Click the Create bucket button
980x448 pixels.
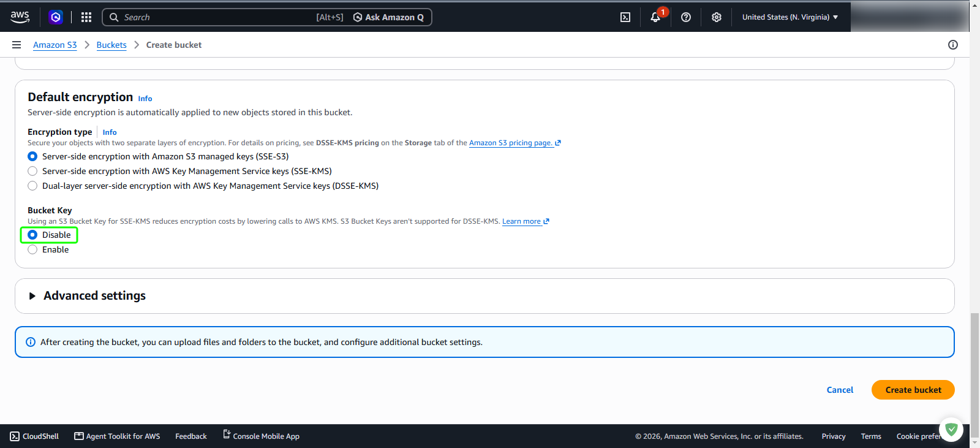click(x=913, y=390)
